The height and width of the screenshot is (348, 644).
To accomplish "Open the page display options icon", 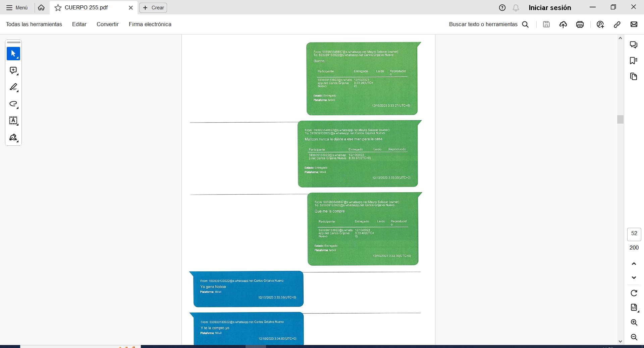I will pyautogui.click(x=634, y=307).
